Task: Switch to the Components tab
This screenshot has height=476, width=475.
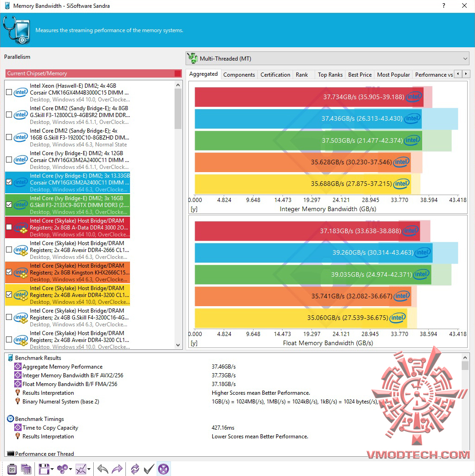Action: 239,75
